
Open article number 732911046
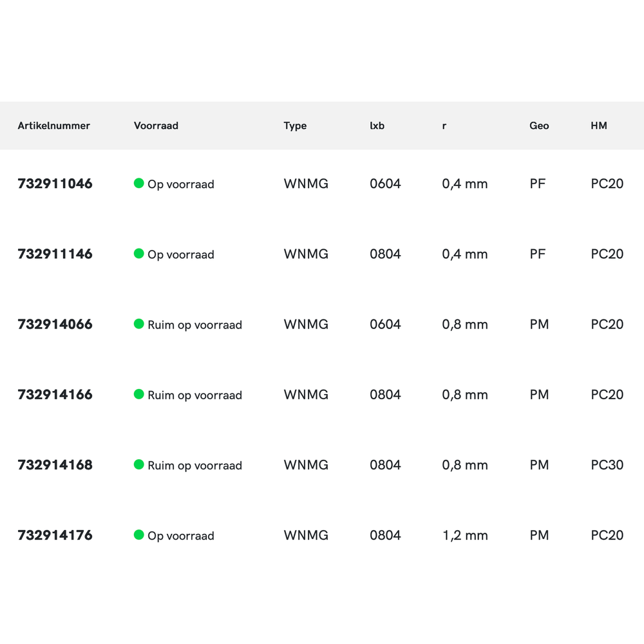55,184
